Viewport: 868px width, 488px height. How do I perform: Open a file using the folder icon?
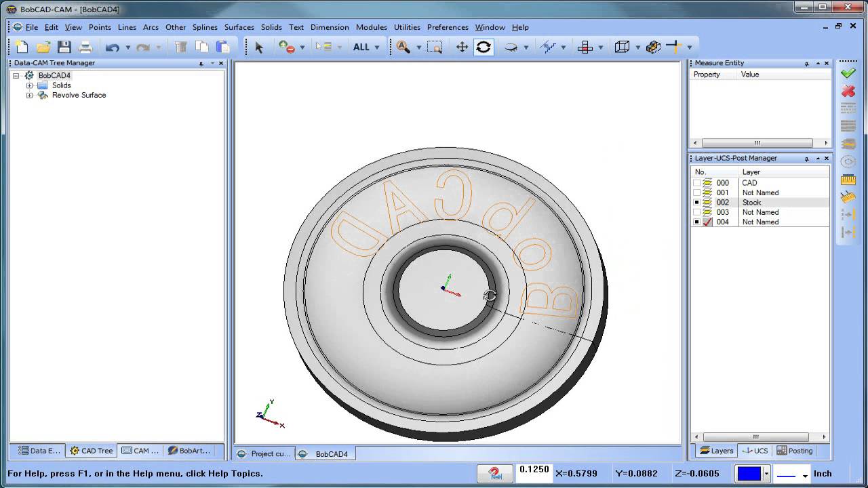click(43, 47)
